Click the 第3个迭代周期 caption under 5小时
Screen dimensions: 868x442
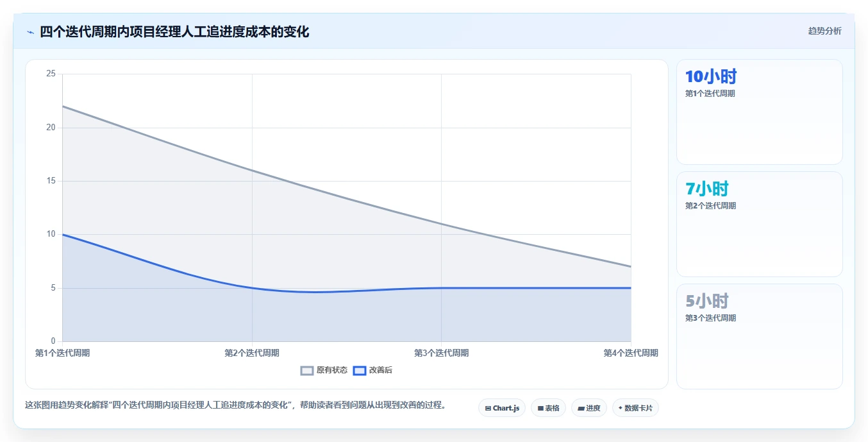coord(710,318)
